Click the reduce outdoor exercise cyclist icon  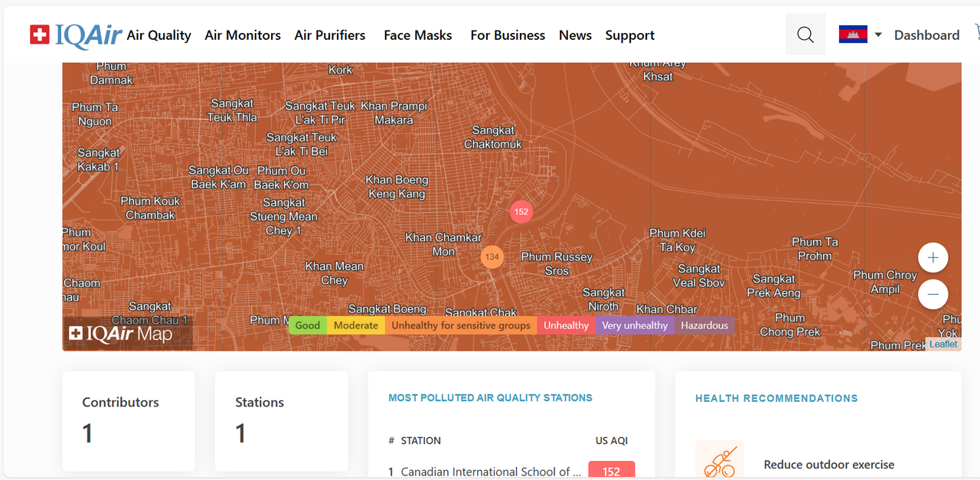click(x=720, y=459)
